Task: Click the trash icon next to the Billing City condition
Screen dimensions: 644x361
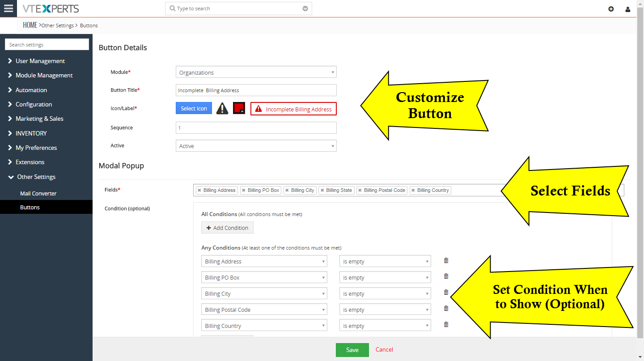Action: pos(446,292)
